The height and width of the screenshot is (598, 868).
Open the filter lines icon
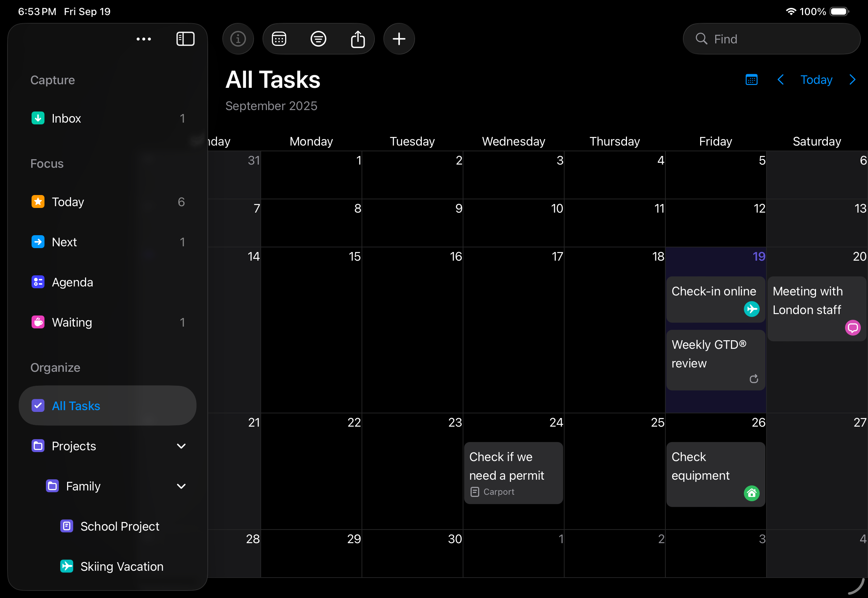pos(318,39)
